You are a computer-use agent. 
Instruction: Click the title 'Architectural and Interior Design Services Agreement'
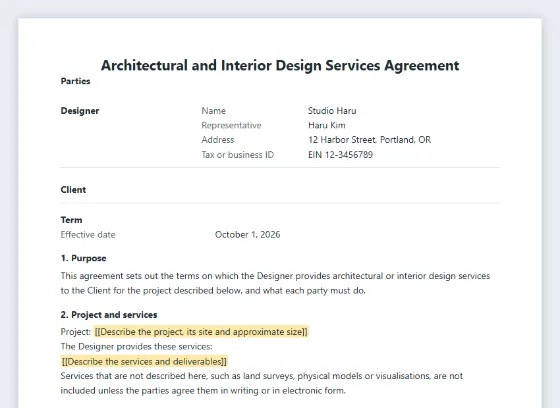point(280,65)
